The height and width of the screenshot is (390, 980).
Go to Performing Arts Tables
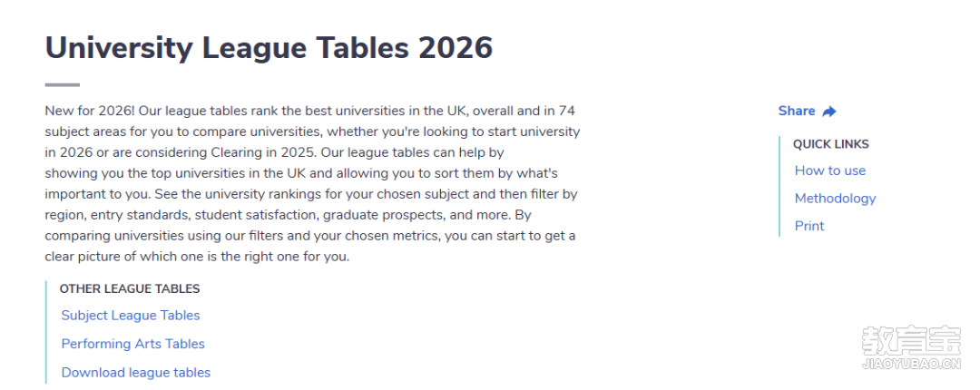coord(133,344)
